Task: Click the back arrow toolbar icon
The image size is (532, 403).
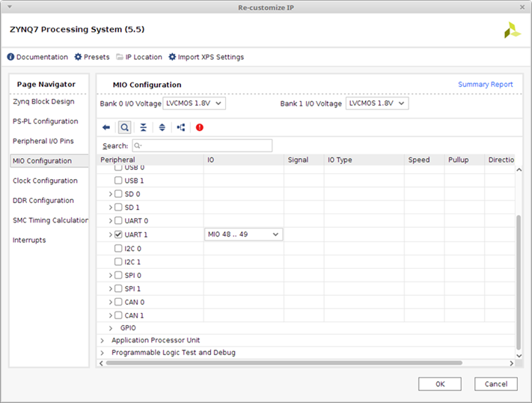Action: [106, 127]
